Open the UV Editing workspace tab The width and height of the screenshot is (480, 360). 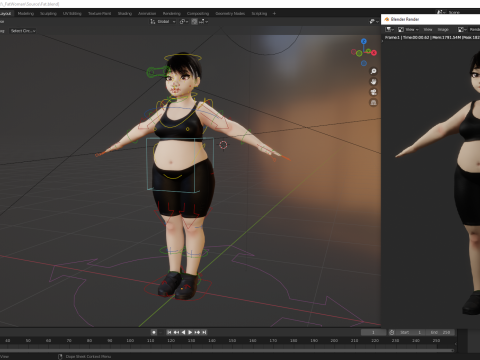72,14
